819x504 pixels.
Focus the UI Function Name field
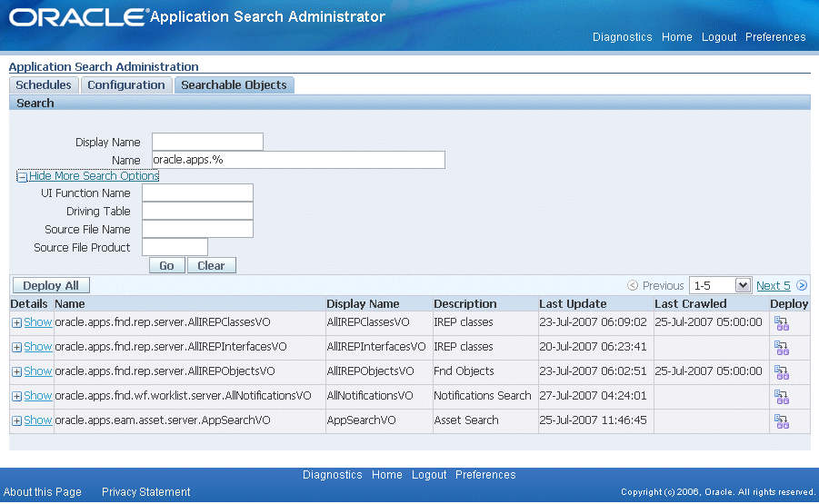coord(197,193)
